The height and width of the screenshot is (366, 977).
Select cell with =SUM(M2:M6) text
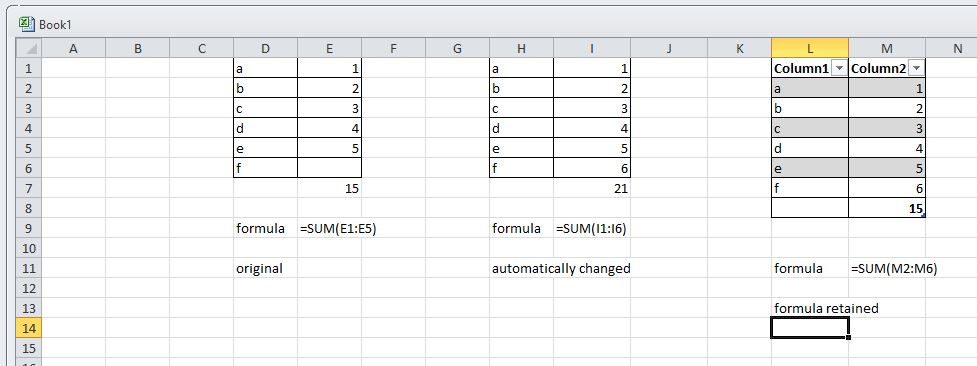(x=894, y=268)
